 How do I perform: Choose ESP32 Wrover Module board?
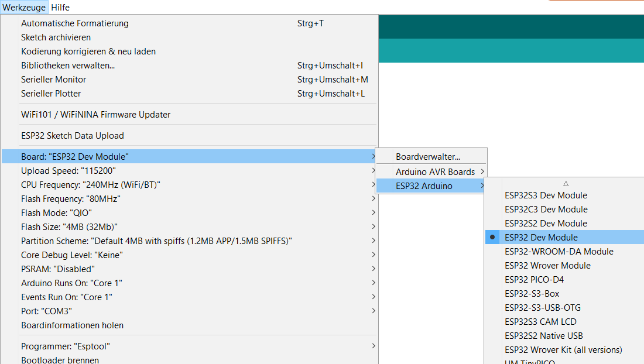click(547, 266)
